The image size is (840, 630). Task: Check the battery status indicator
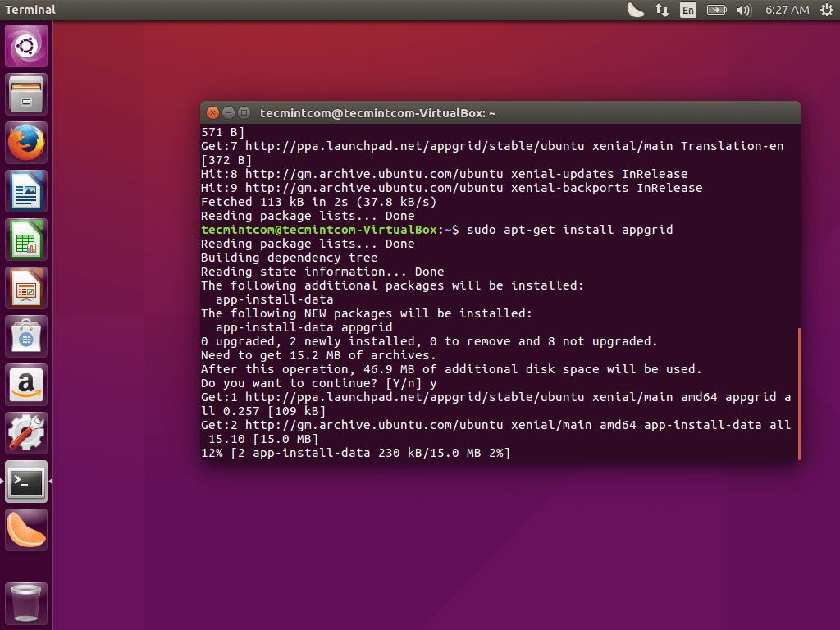tap(715, 10)
